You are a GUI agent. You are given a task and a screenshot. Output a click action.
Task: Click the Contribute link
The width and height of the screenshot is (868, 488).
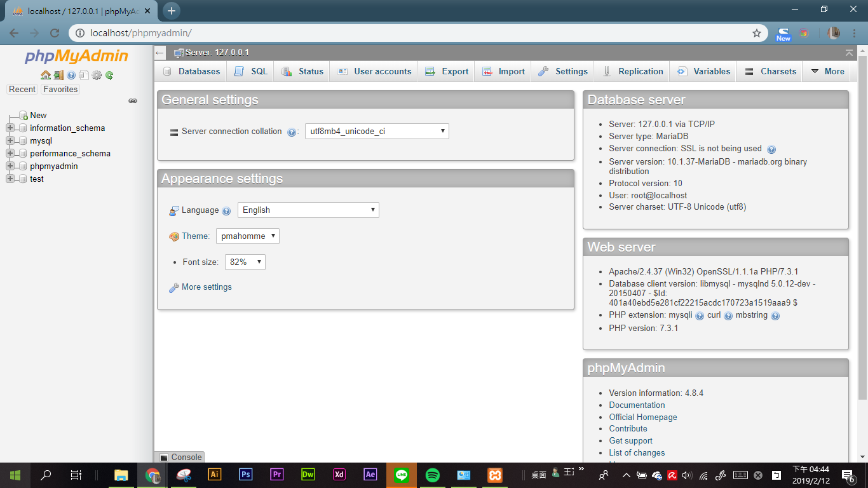[628, 429]
